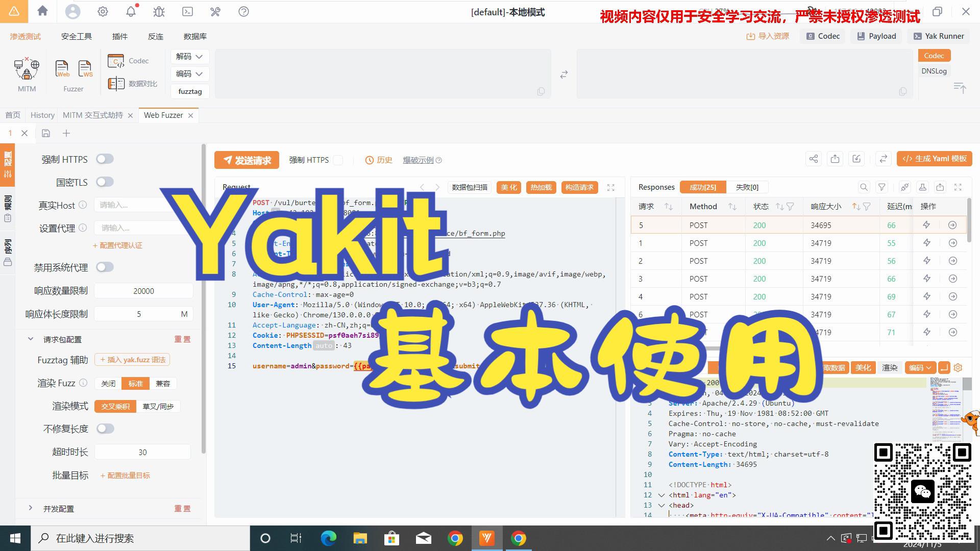Open the 插件 menu

click(x=120, y=36)
